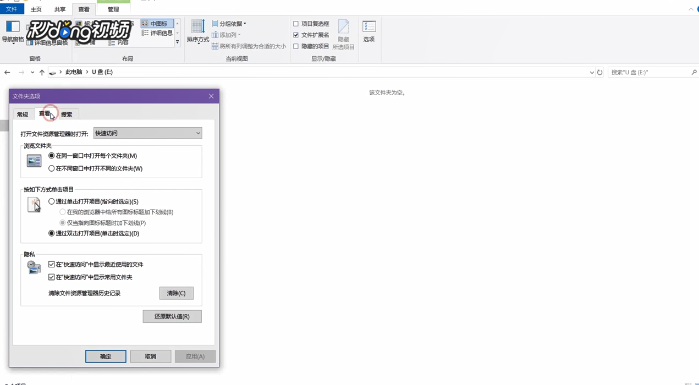
Task: Expand the 分组依据 group by dropdown
Action: pyautogui.click(x=229, y=24)
